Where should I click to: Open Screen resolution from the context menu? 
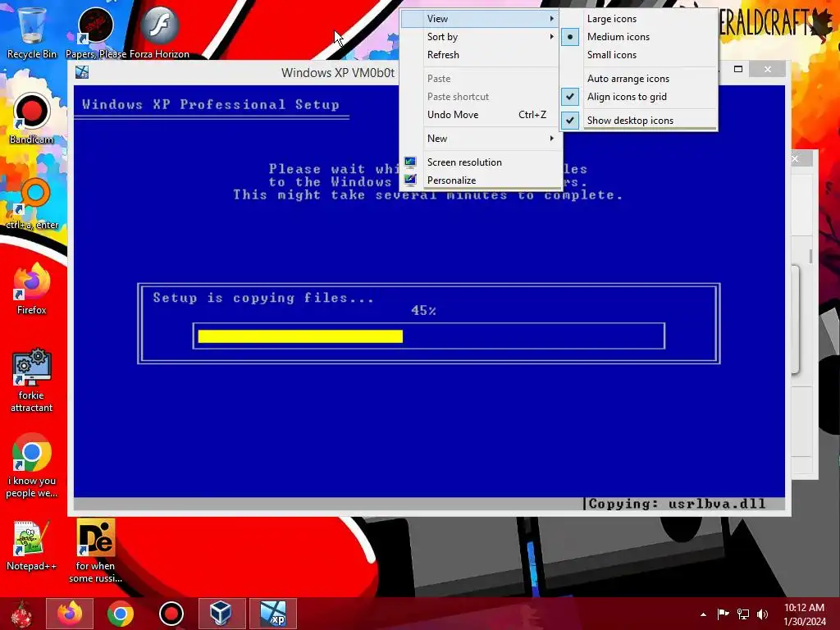pyautogui.click(x=481, y=162)
